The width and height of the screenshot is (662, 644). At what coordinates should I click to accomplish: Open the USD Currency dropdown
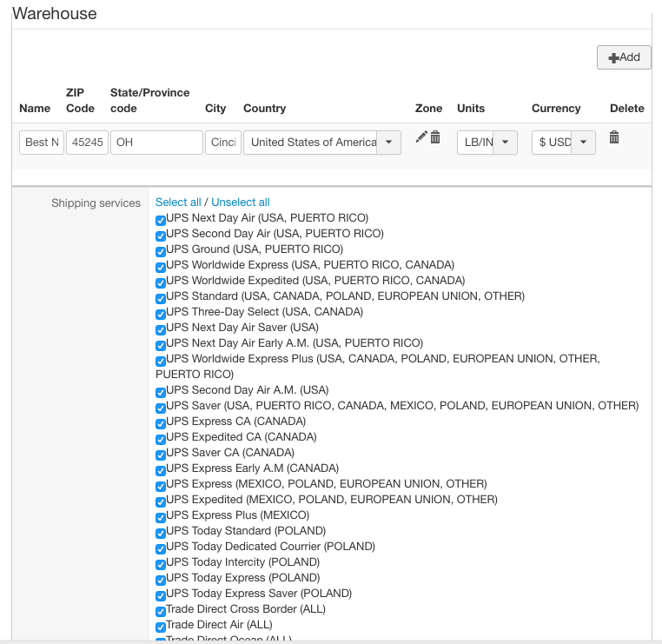point(563,143)
